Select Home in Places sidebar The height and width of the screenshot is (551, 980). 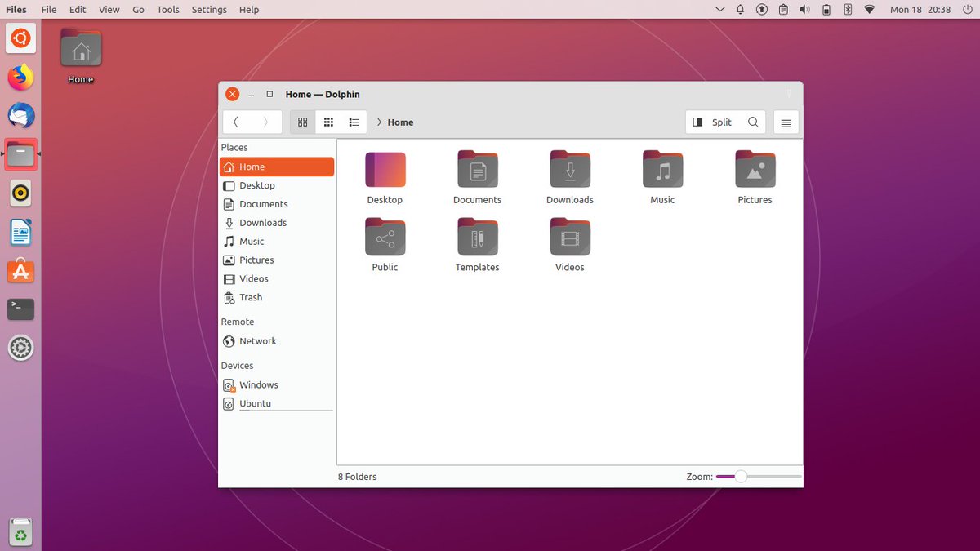277,167
